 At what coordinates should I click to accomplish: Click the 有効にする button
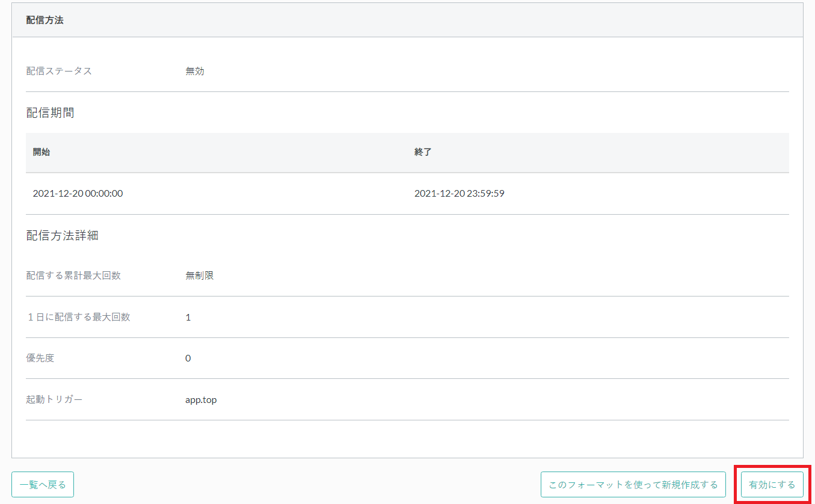tap(772, 485)
